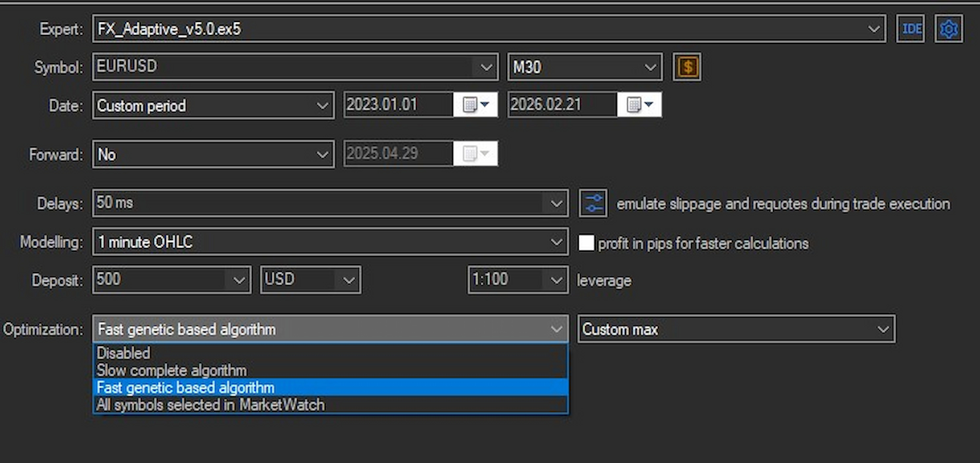This screenshot has height=463, width=980.
Task: Open the slippage delay settings icon
Action: tap(594, 203)
